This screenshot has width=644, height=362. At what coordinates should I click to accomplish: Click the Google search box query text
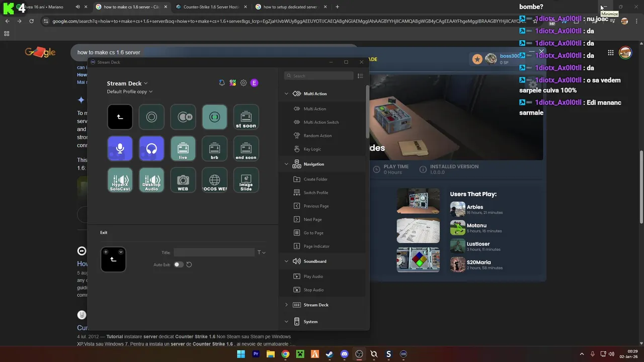coord(109,52)
